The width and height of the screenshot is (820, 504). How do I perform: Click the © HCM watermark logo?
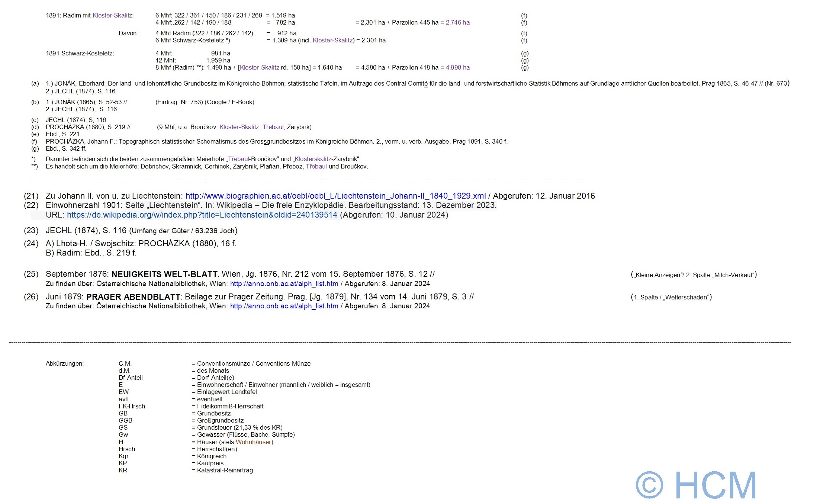(696, 485)
